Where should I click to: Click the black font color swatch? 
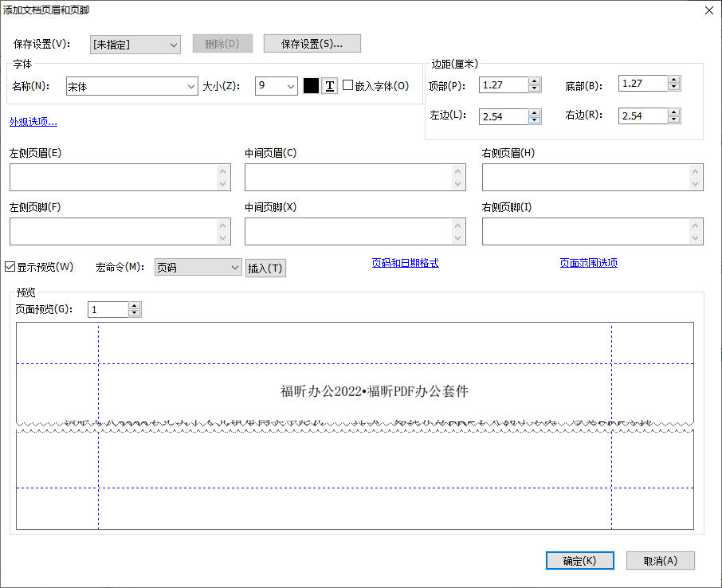[x=311, y=86]
